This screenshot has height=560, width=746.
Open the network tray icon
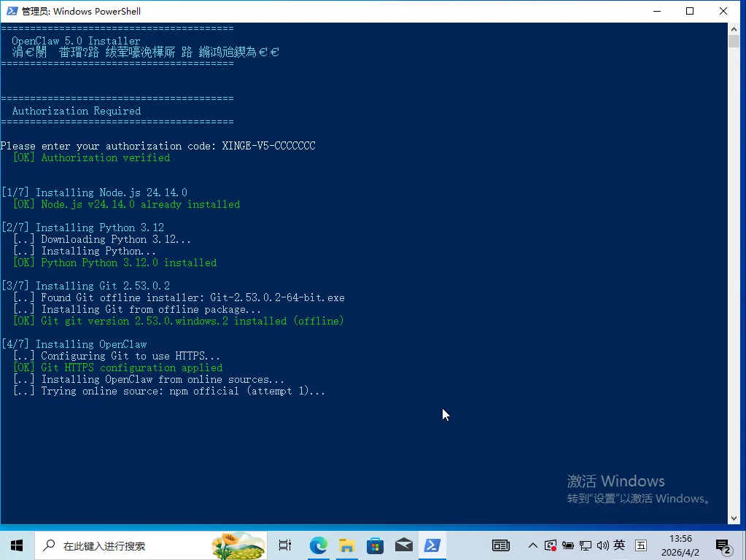click(x=585, y=545)
